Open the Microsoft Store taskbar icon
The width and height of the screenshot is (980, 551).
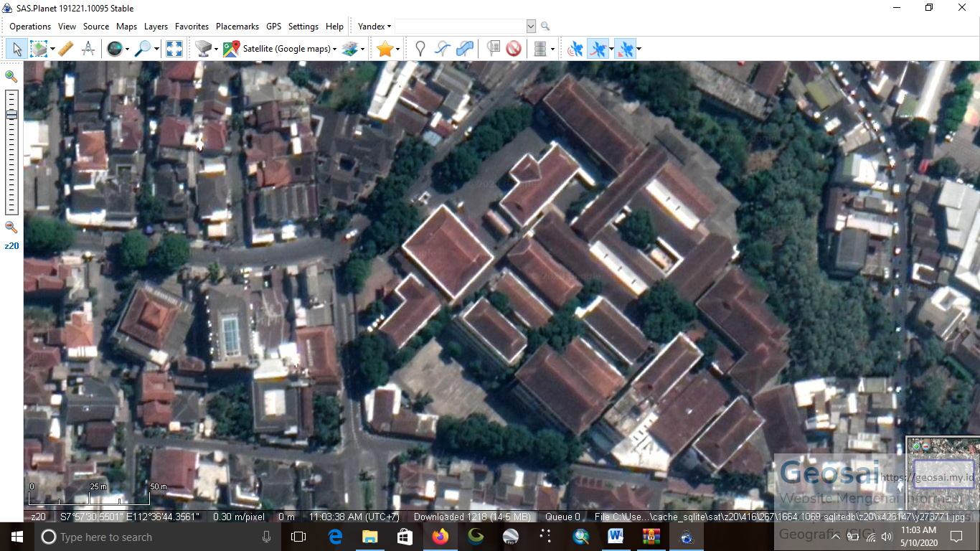(405, 537)
